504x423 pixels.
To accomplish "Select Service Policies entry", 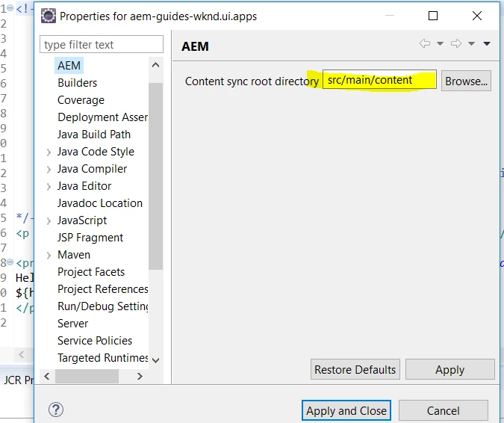I will pyautogui.click(x=95, y=341).
